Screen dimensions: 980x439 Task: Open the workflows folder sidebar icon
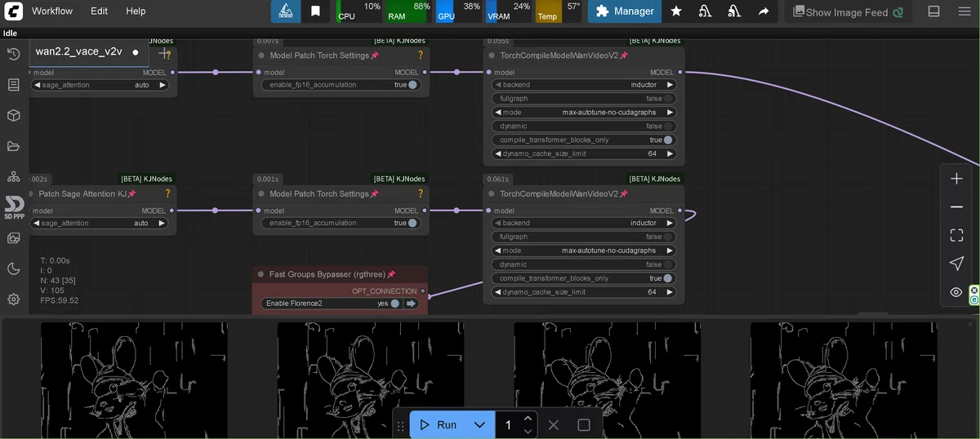(x=13, y=147)
